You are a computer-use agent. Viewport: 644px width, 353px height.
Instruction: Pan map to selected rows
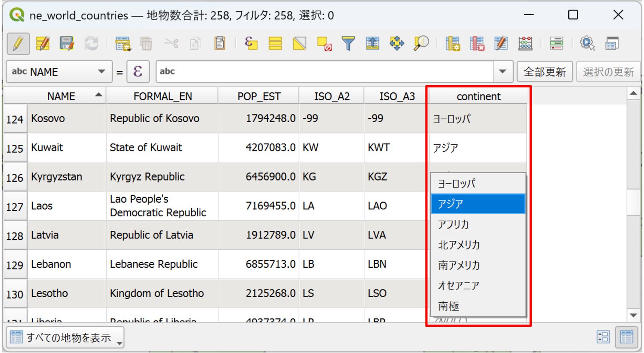[x=397, y=43]
